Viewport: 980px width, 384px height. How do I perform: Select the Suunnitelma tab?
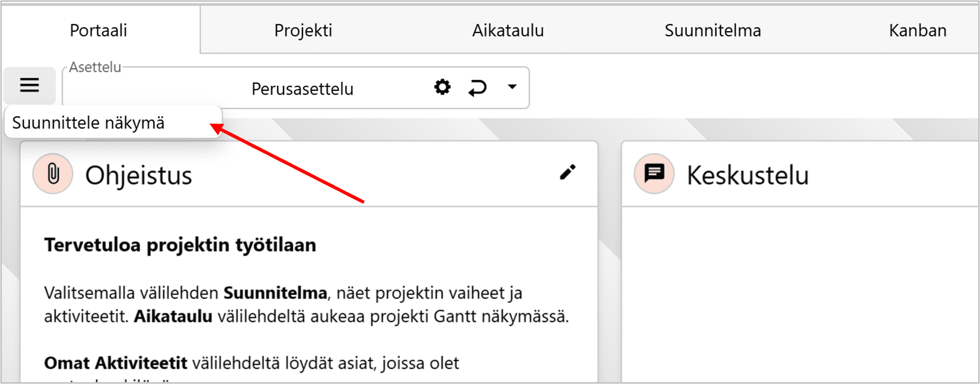point(713,30)
